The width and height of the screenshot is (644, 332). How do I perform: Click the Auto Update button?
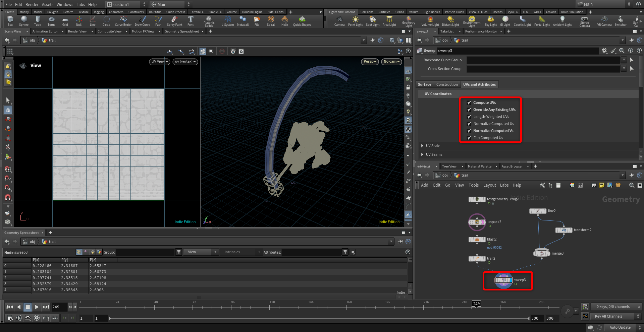click(x=620, y=327)
